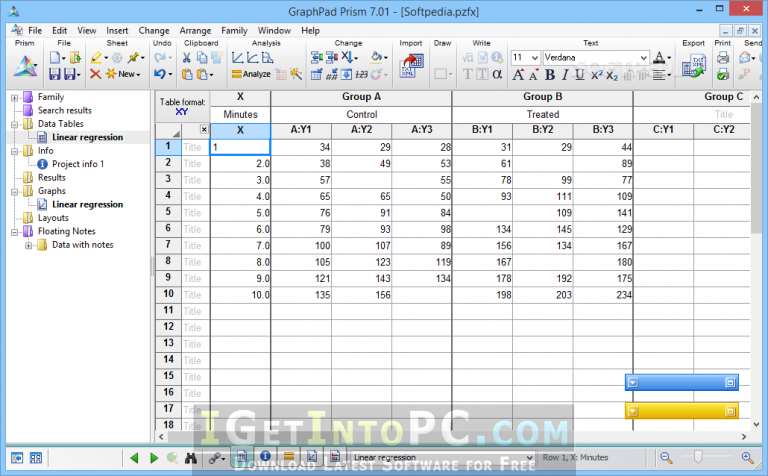The width and height of the screenshot is (768, 476).
Task: Toggle superscript formatting
Action: coord(597,75)
